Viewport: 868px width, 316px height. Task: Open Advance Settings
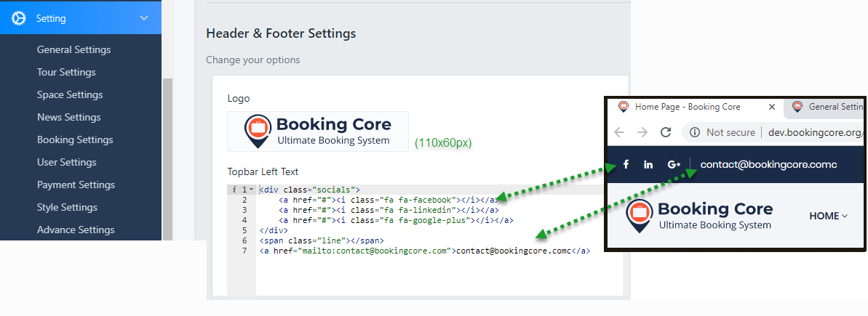coord(76,230)
